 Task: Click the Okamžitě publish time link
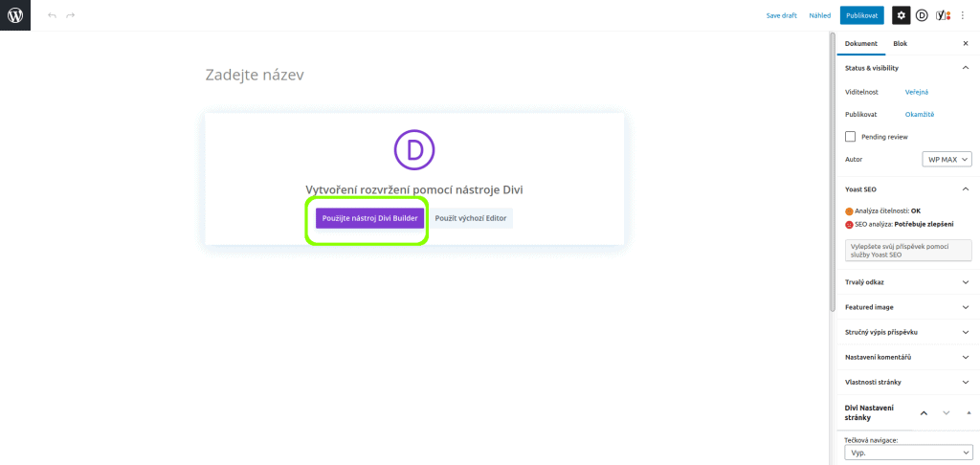pos(920,115)
